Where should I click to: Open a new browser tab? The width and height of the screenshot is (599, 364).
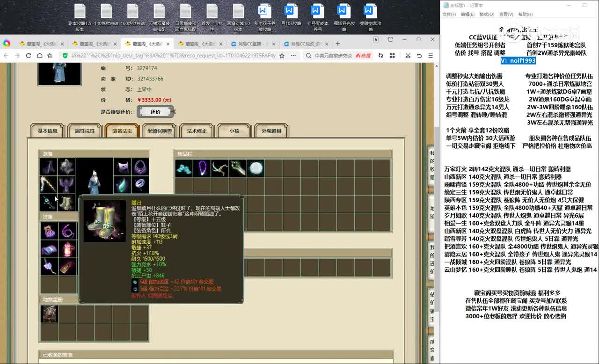click(338, 44)
